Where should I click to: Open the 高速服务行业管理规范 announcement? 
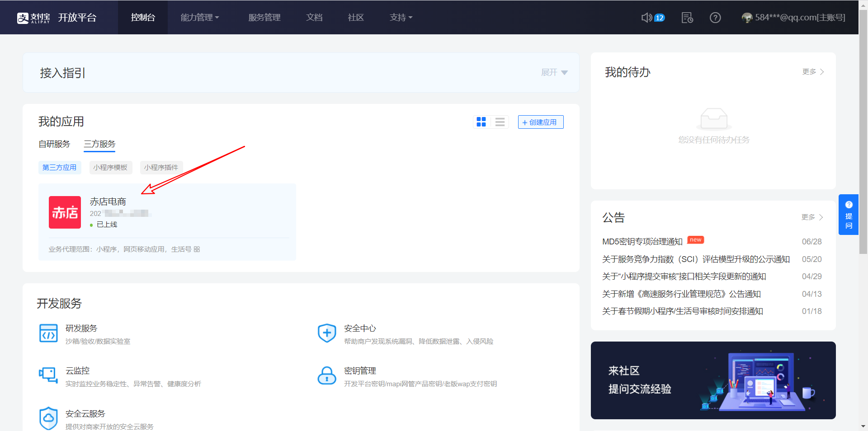[x=681, y=294]
